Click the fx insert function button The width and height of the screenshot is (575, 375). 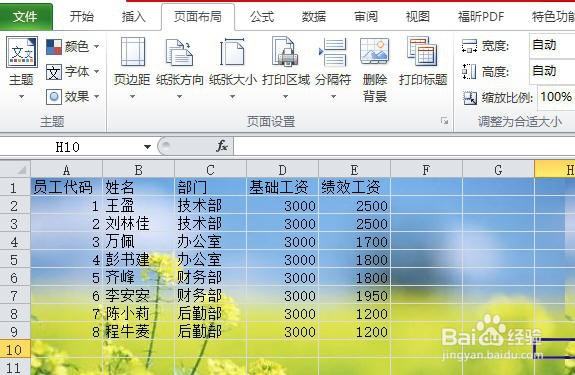pos(221,146)
